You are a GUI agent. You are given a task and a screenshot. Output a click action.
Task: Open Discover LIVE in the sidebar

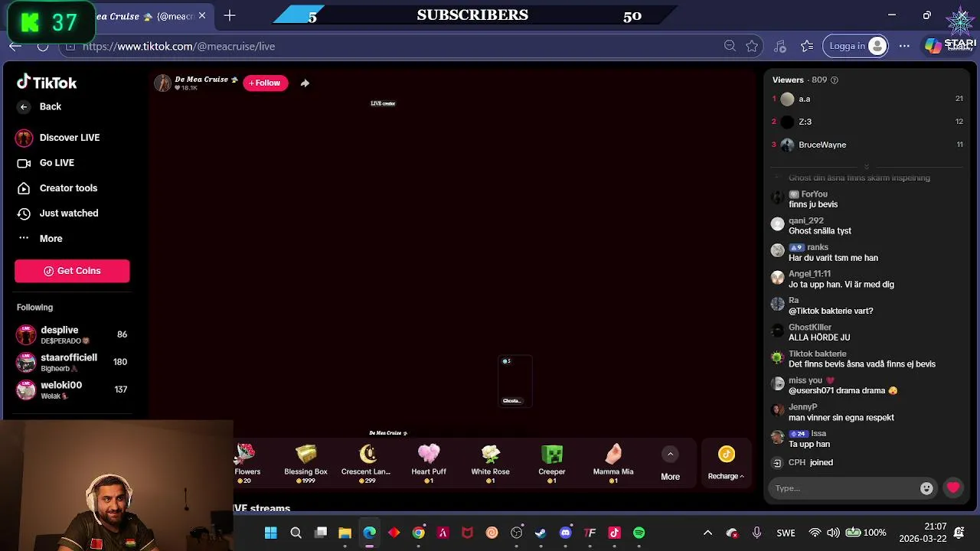[58, 138]
